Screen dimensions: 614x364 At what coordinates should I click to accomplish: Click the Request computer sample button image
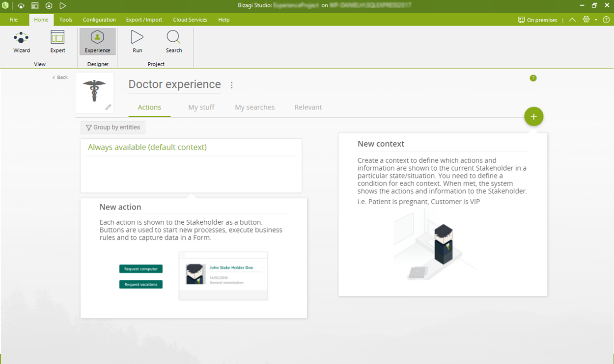[x=141, y=269]
